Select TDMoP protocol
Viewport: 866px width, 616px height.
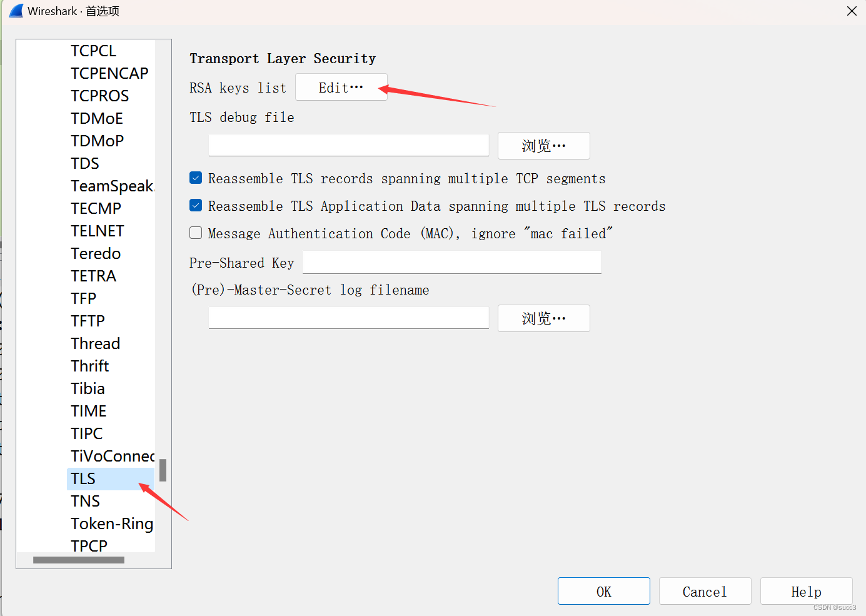tap(97, 141)
